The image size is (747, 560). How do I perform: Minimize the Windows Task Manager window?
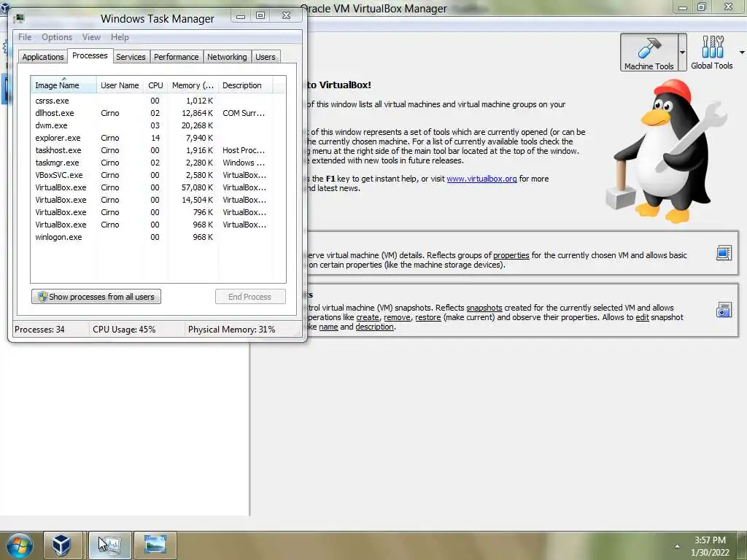241,16
